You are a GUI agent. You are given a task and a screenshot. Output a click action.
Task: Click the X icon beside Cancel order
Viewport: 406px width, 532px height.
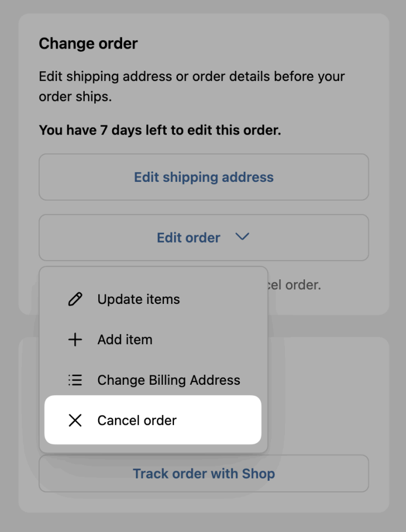75,420
